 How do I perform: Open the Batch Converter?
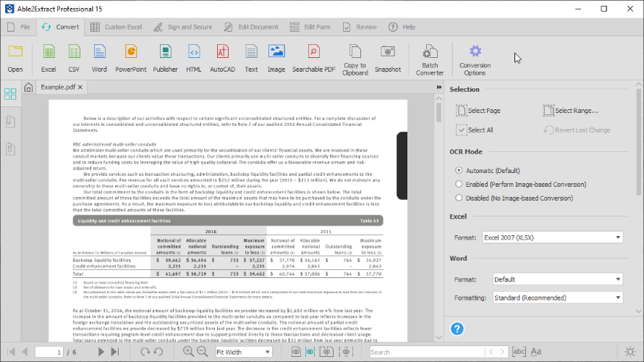tap(430, 59)
